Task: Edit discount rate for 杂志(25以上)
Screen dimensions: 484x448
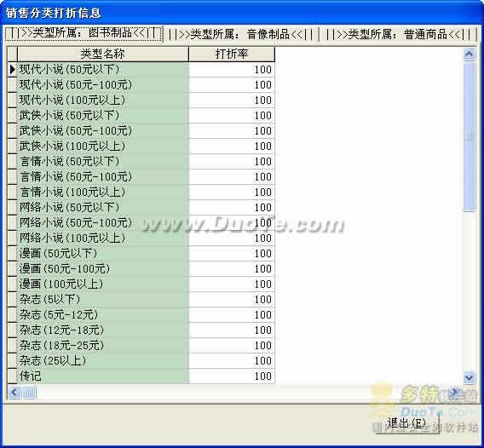Action: [232, 360]
